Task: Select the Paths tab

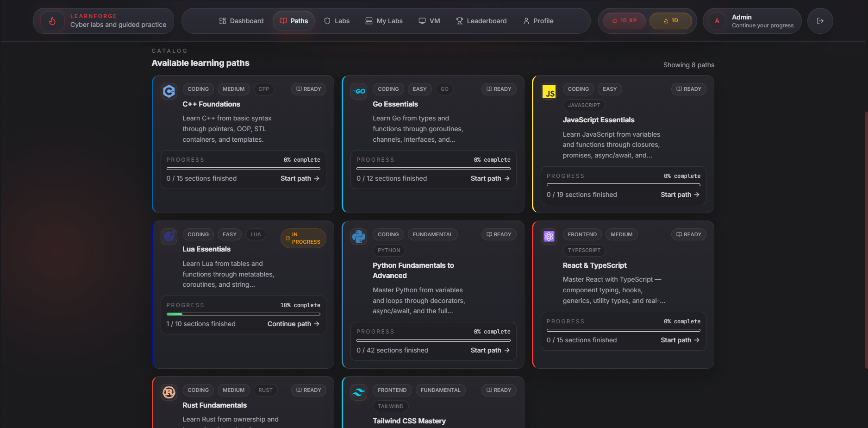Action: pos(294,21)
